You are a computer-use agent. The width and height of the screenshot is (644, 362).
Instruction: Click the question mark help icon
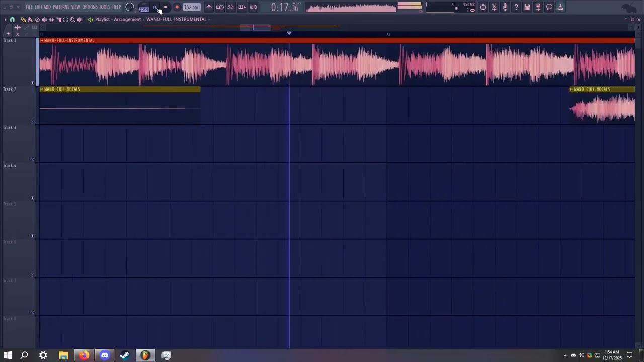(516, 7)
